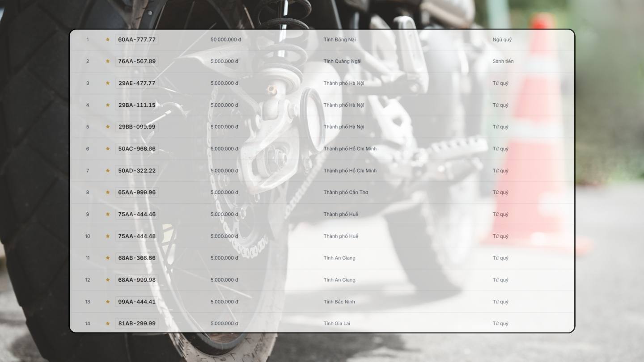Click the price 50.000.000 đ
The height and width of the screenshot is (362, 644).
click(226, 39)
